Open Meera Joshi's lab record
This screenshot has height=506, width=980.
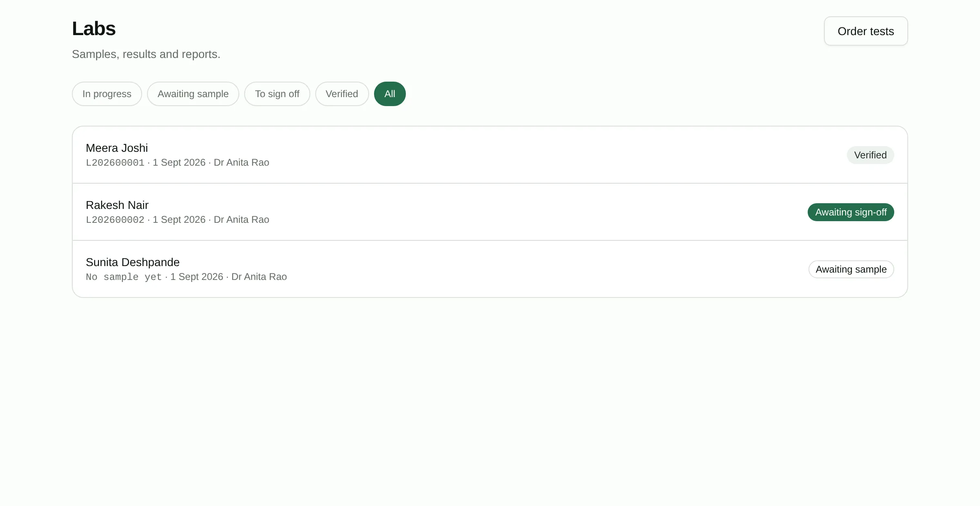pos(490,155)
